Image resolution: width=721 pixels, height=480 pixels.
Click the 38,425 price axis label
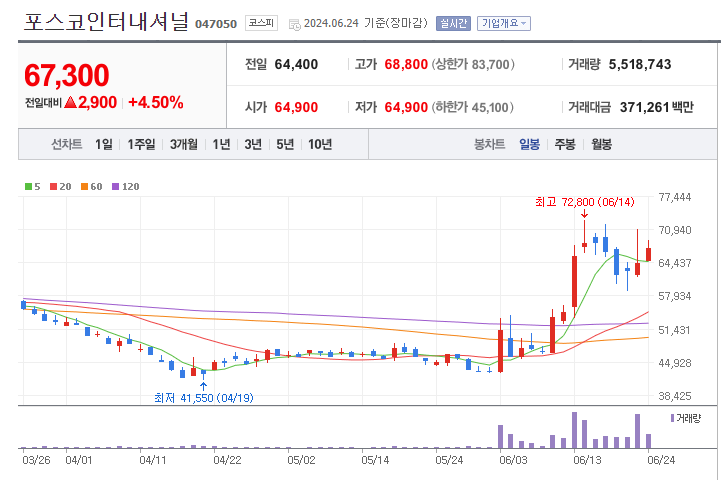pos(675,396)
